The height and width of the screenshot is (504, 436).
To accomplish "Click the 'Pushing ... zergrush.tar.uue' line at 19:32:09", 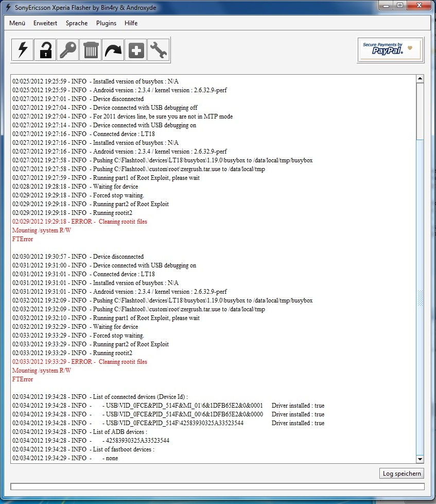I will (138, 309).
